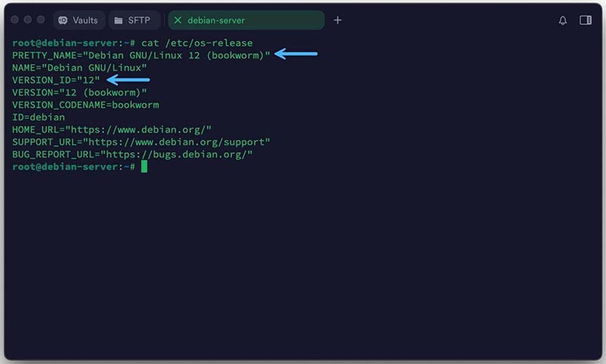Toggle the side panel icon at top right
The height and width of the screenshot is (364, 606).
tap(586, 20)
